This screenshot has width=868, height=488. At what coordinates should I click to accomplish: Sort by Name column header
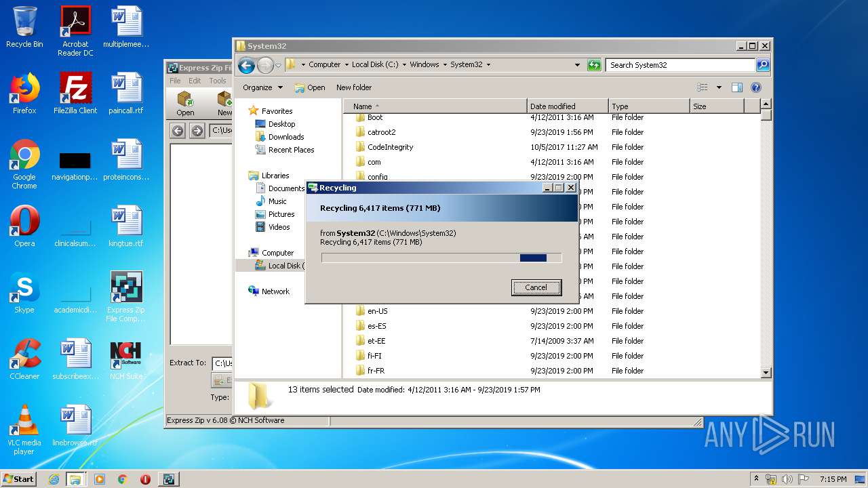point(435,106)
